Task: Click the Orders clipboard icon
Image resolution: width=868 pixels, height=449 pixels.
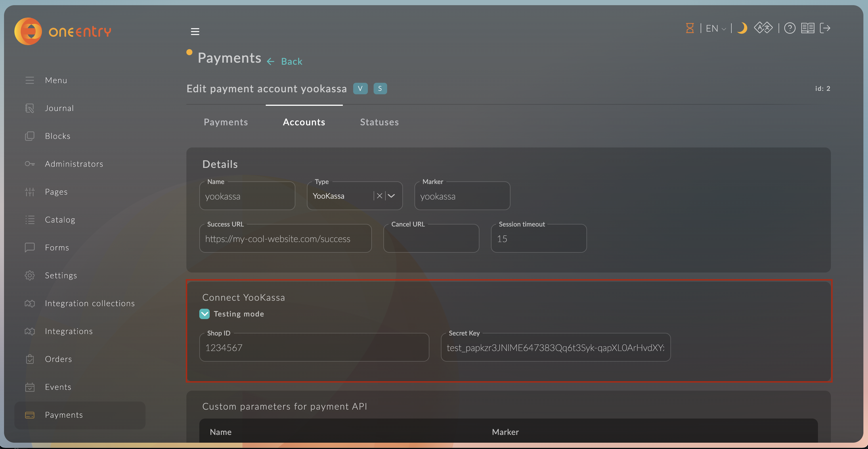Action: coord(30,359)
